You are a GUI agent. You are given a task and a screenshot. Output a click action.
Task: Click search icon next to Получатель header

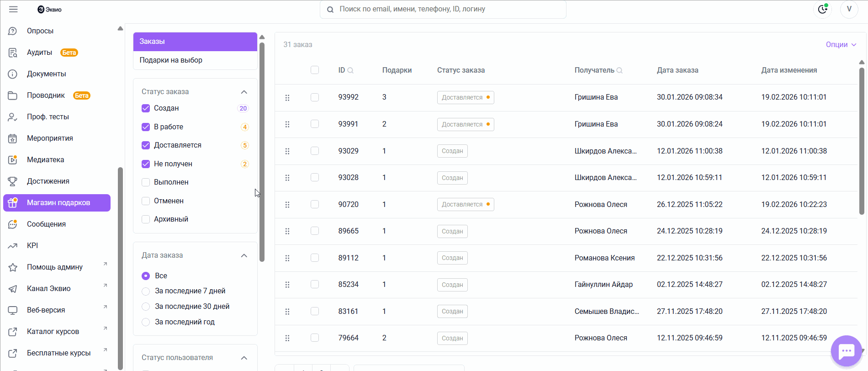(619, 70)
